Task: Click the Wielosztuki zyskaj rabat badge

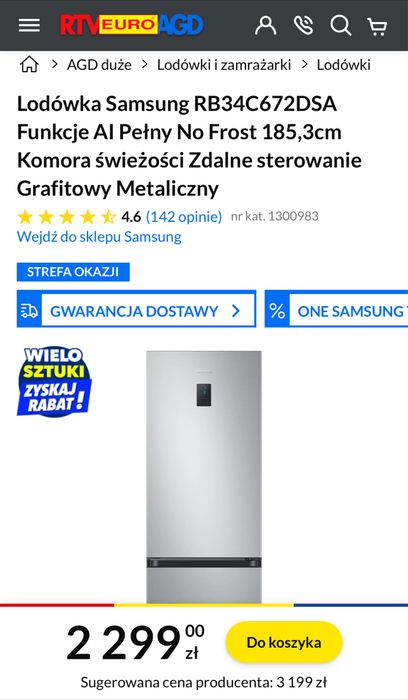Action: [x=54, y=382]
